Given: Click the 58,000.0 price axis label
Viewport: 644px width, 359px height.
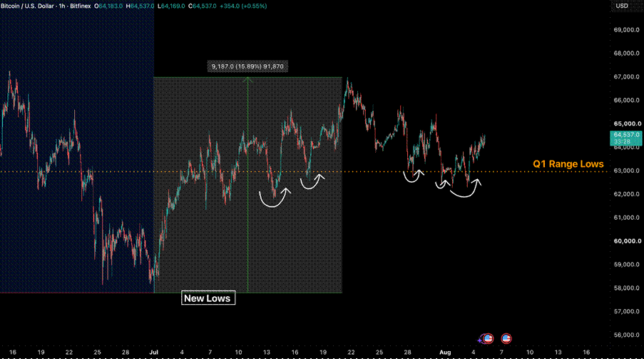Looking at the screenshot, I should pos(626,288).
